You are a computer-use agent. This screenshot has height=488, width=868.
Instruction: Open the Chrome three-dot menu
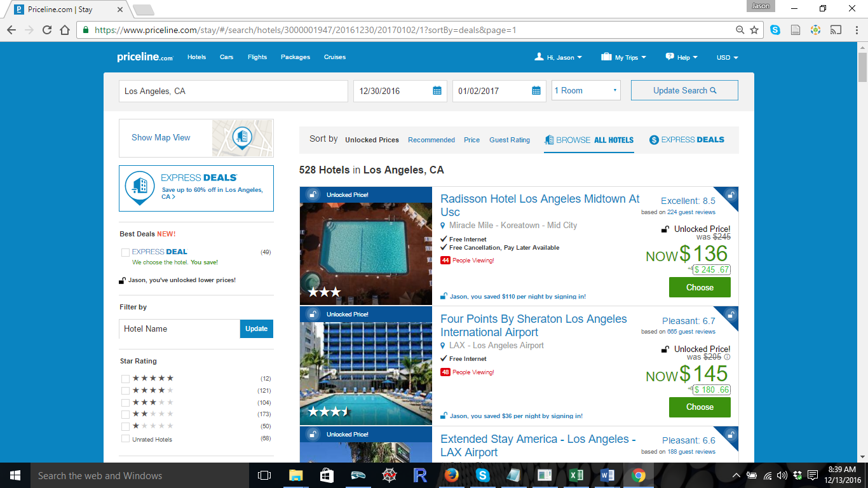pyautogui.click(x=855, y=30)
